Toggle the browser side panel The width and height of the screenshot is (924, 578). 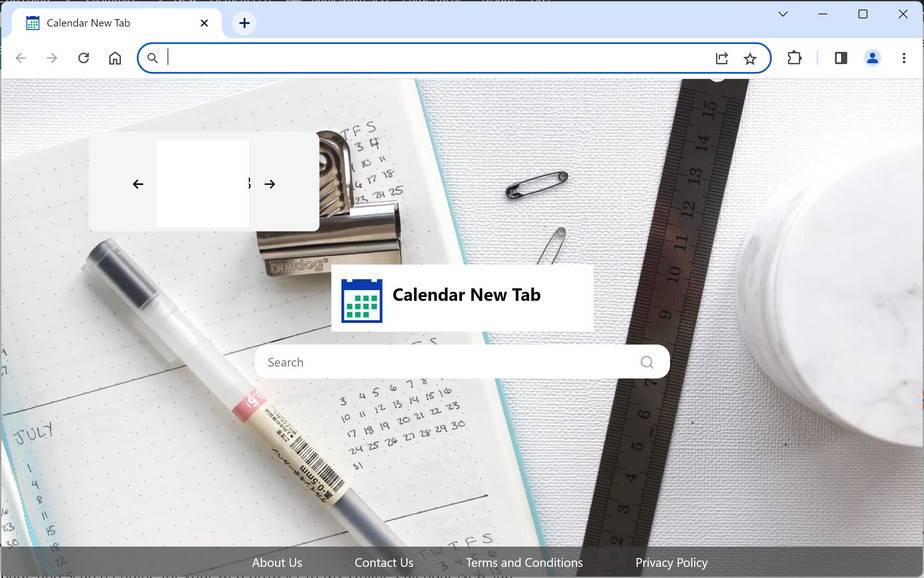(x=841, y=58)
